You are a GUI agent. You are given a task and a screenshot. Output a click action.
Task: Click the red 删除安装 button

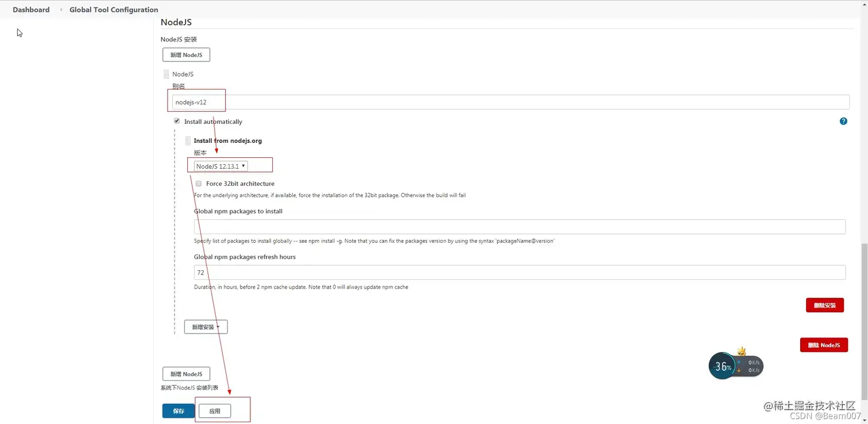(824, 305)
